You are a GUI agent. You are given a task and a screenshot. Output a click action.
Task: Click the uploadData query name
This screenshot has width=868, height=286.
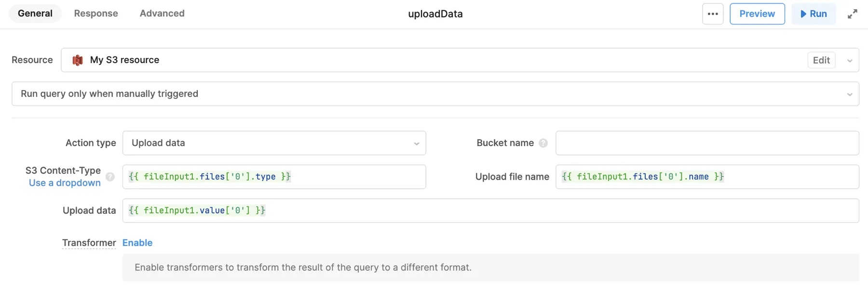tap(435, 14)
